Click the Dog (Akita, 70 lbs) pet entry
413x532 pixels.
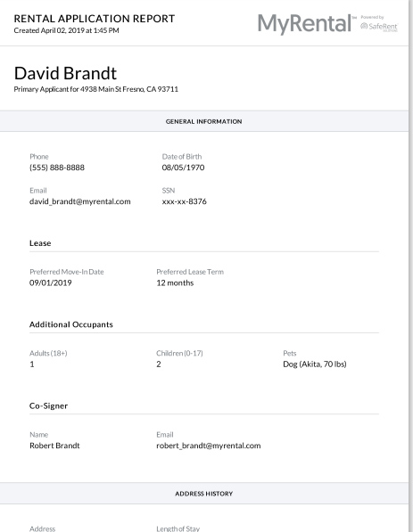click(315, 364)
